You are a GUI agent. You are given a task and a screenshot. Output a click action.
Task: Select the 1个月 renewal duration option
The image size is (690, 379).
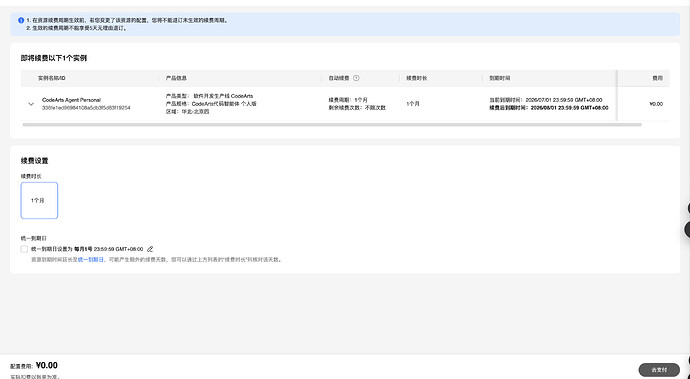point(39,200)
